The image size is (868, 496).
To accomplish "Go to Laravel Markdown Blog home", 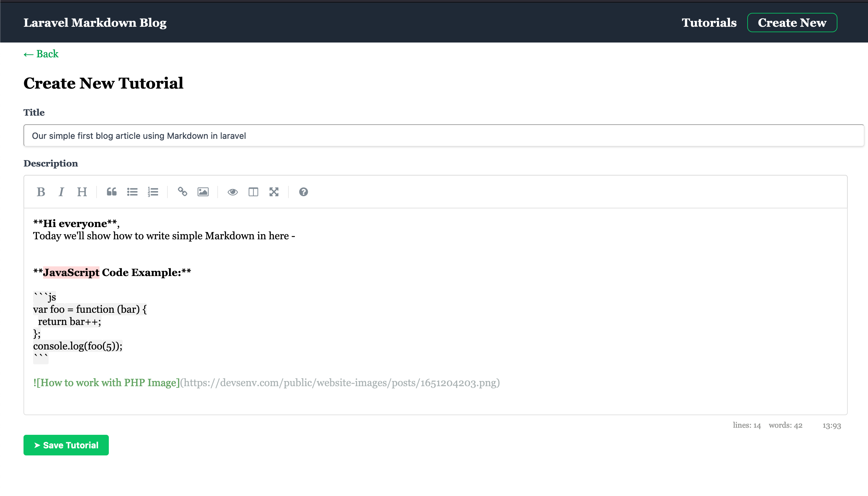I will (x=95, y=23).
